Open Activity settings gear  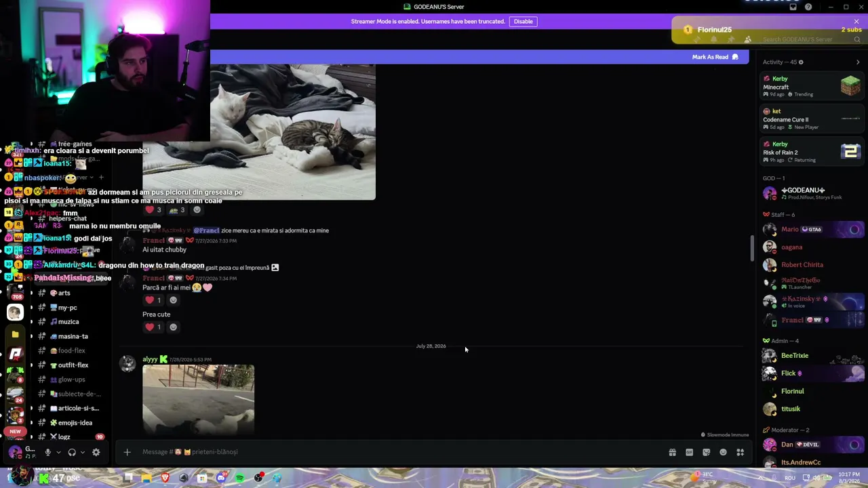tap(801, 62)
